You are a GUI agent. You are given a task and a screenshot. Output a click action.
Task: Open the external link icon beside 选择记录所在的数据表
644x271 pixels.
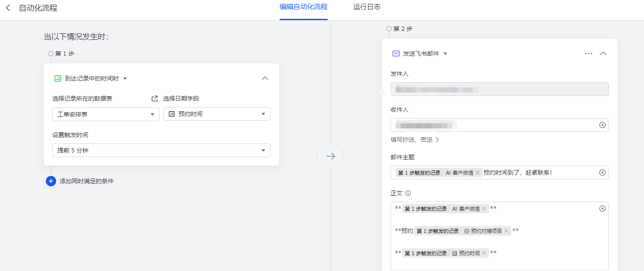point(155,98)
